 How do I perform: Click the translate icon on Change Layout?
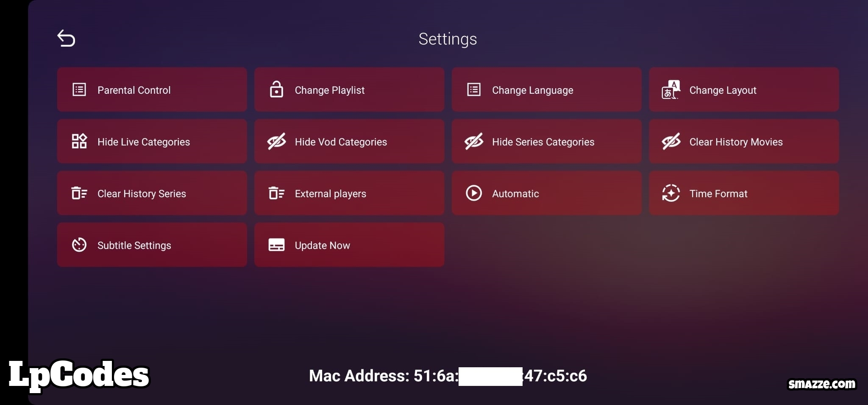[x=671, y=89]
